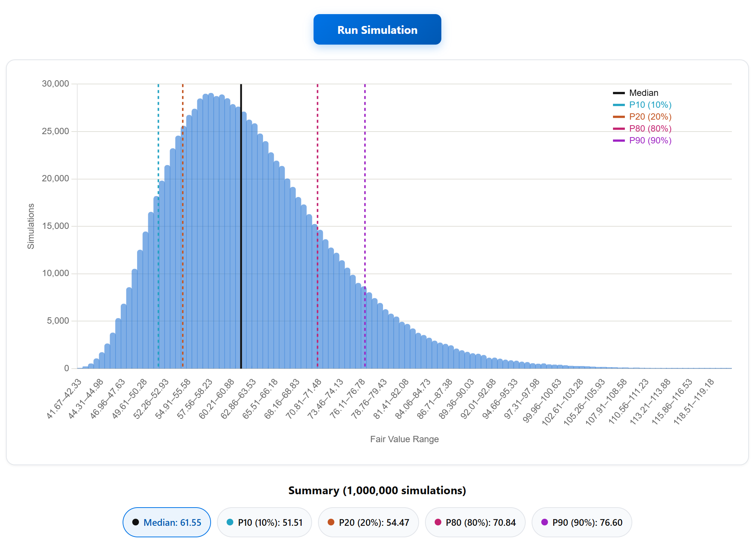
Task: Click the pink dashed P80 line
Action: click(x=317, y=226)
